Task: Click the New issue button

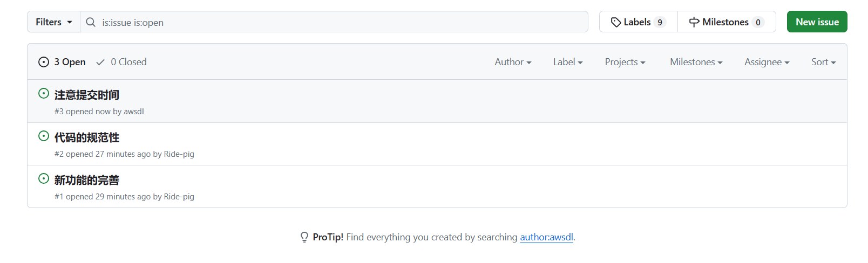Action: (817, 22)
